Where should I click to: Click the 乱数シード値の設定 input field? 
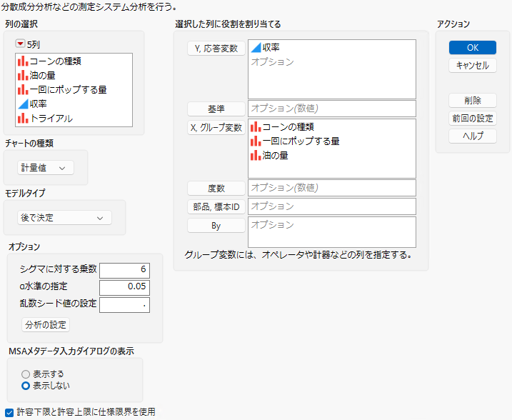[124, 305]
